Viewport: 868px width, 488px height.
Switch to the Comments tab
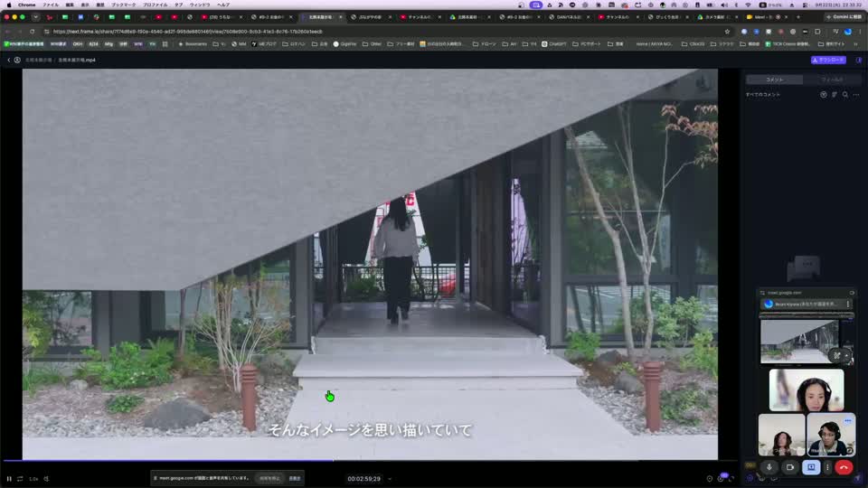click(x=775, y=80)
